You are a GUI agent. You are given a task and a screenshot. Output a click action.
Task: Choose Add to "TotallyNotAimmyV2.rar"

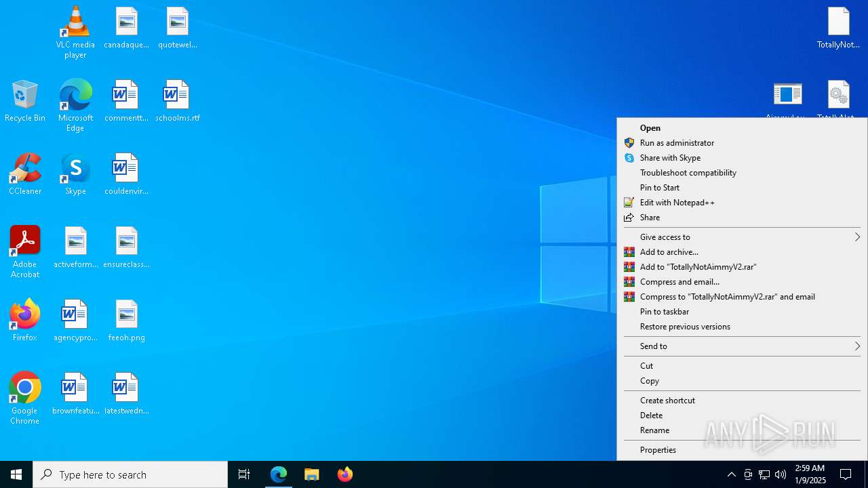[742, 267]
